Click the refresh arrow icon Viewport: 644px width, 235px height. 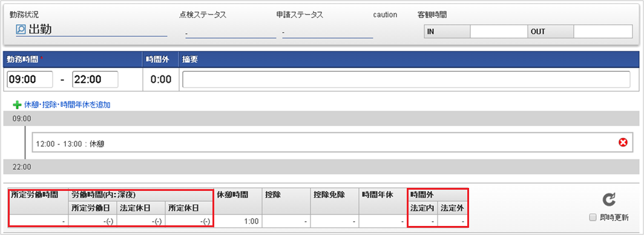tap(609, 200)
